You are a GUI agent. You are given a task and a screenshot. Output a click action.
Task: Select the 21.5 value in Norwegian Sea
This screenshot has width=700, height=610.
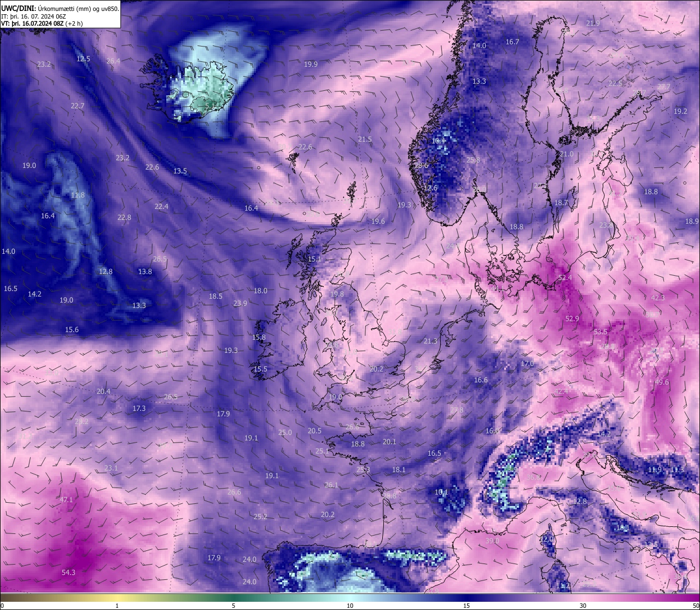(x=365, y=139)
